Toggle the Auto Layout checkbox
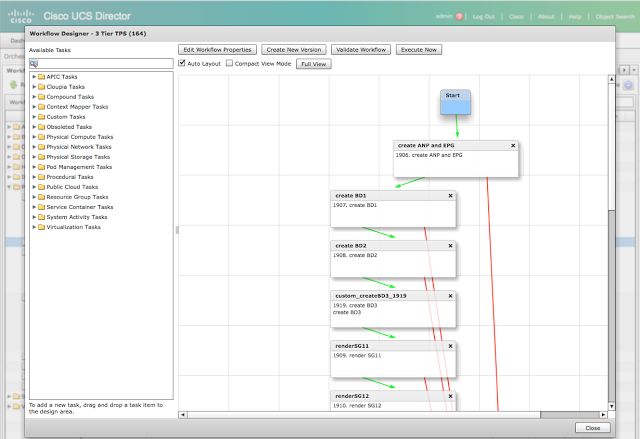 click(x=183, y=63)
